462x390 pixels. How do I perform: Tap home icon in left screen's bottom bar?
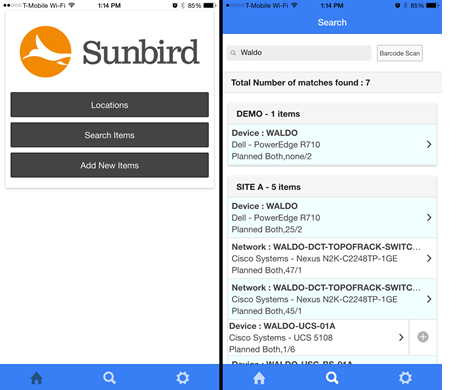coord(37,378)
